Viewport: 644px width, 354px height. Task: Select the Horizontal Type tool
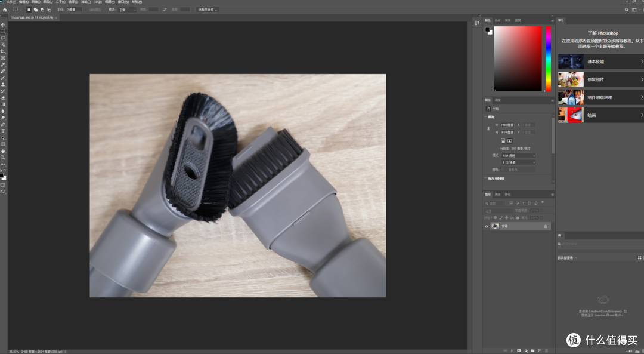(3, 131)
